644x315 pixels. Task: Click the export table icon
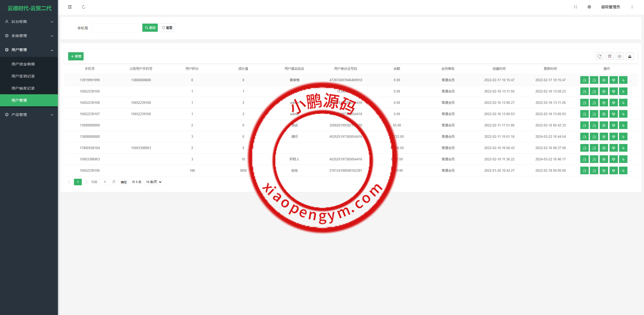tap(630, 56)
